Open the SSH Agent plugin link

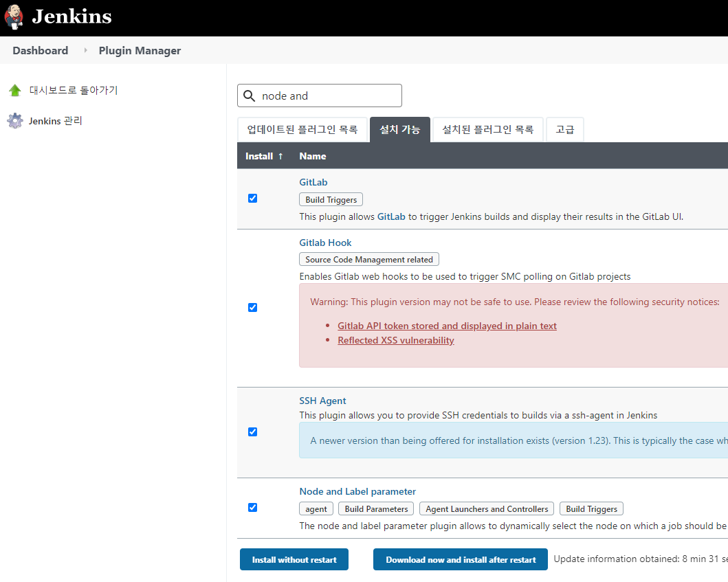[322, 401]
